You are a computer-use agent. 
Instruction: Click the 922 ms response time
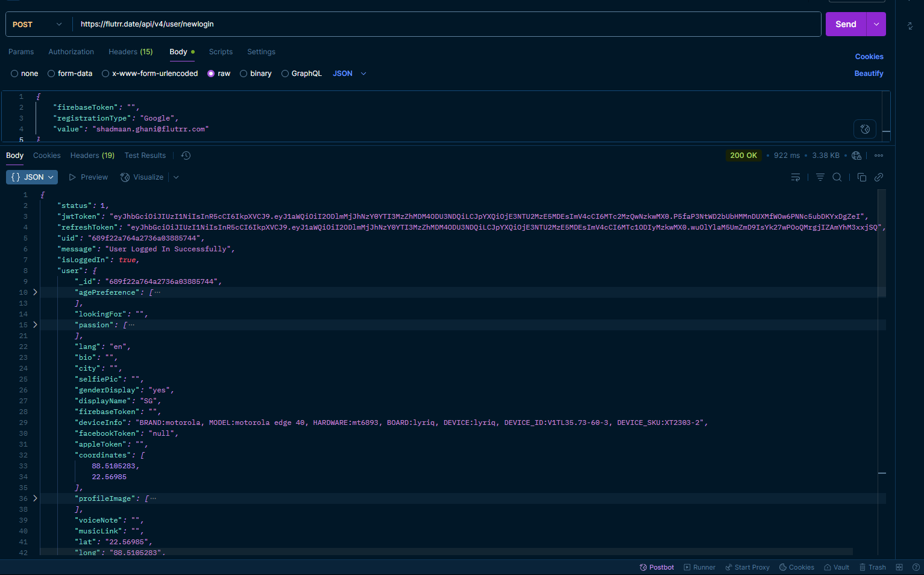click(x=787, y=156)
